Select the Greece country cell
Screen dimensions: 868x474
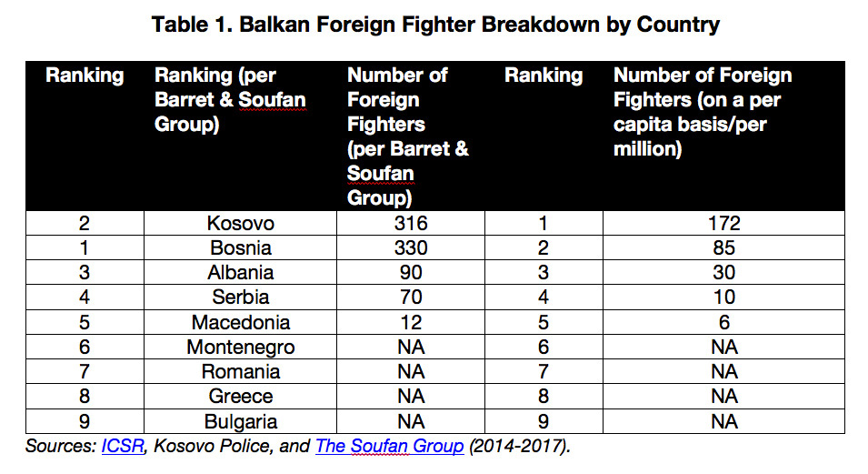240,396
